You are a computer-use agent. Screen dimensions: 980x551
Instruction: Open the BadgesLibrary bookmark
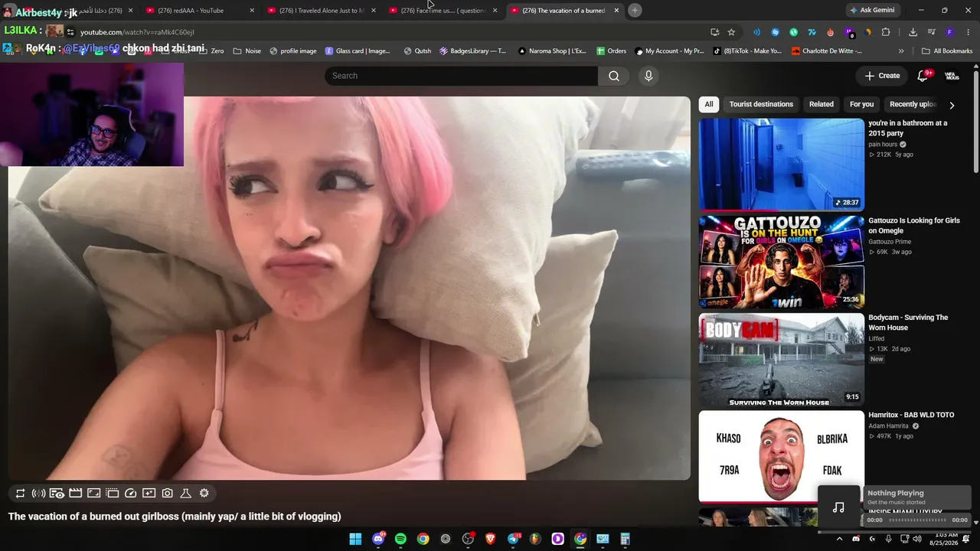coord(472,51)
